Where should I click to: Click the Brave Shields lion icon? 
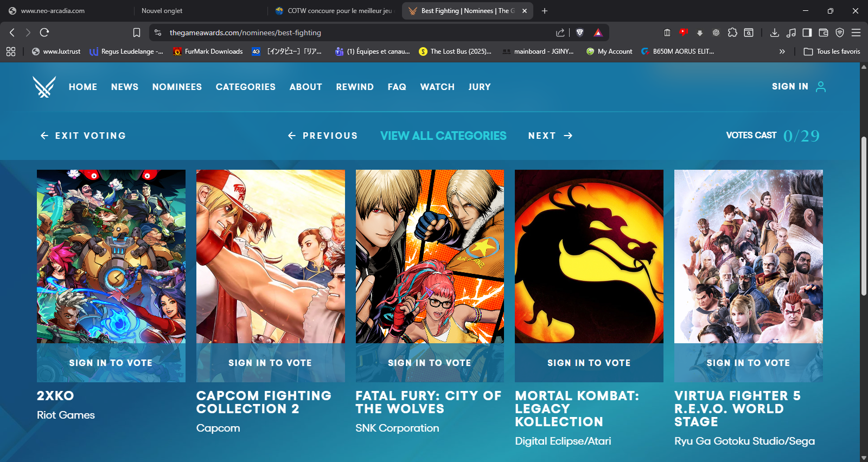tap(579, 33)
